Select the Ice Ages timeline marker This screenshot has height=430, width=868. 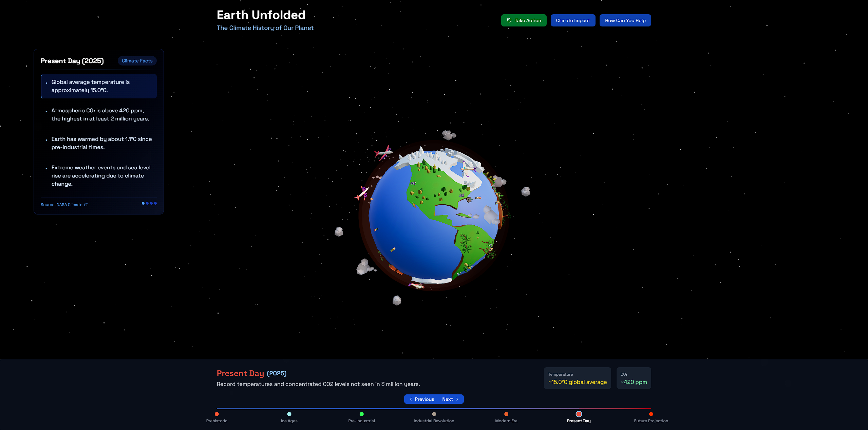289,414
